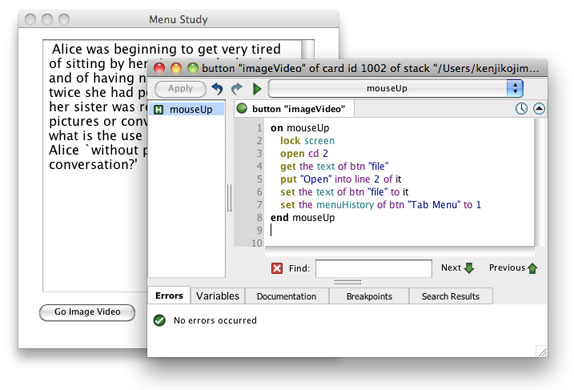574x390 pixels.
Task: Click the Alice text in Menu Study field
Action: [x=97, y=106]
